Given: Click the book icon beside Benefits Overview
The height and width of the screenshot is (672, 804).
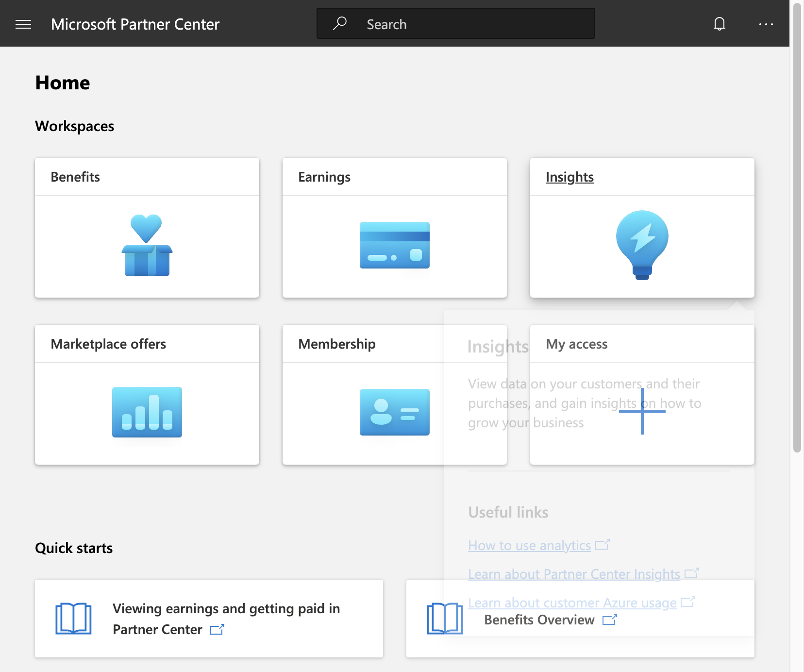Looking at the screenshot, I should pyautogui.click(x=445, y=619).
